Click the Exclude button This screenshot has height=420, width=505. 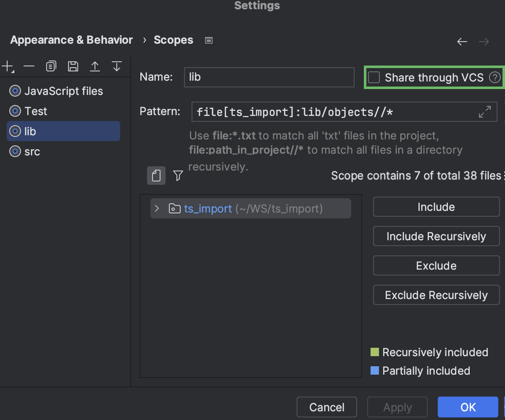click(436, 265)
